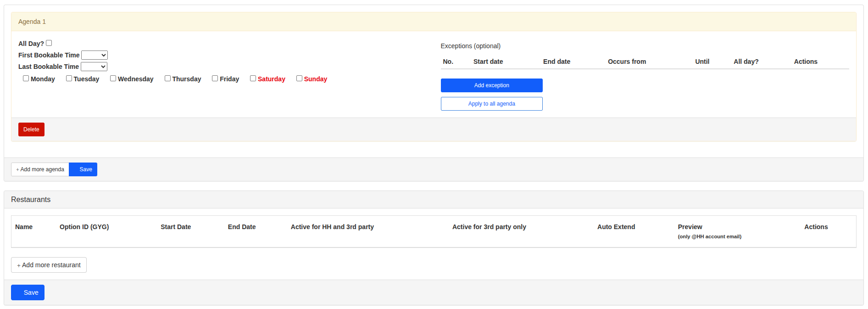Tick the Sunday checkbox
Image resolution: width=868 pixels, height=309 pixels.
tap(300, 79)
